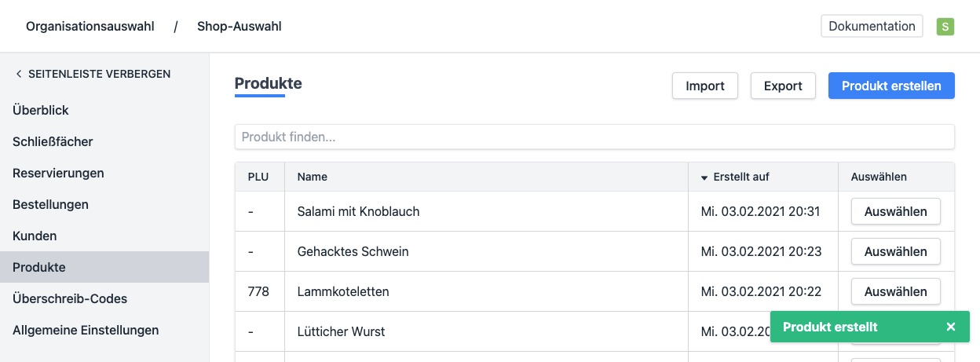
Task: Click the Export button
Action: point(783,86)
